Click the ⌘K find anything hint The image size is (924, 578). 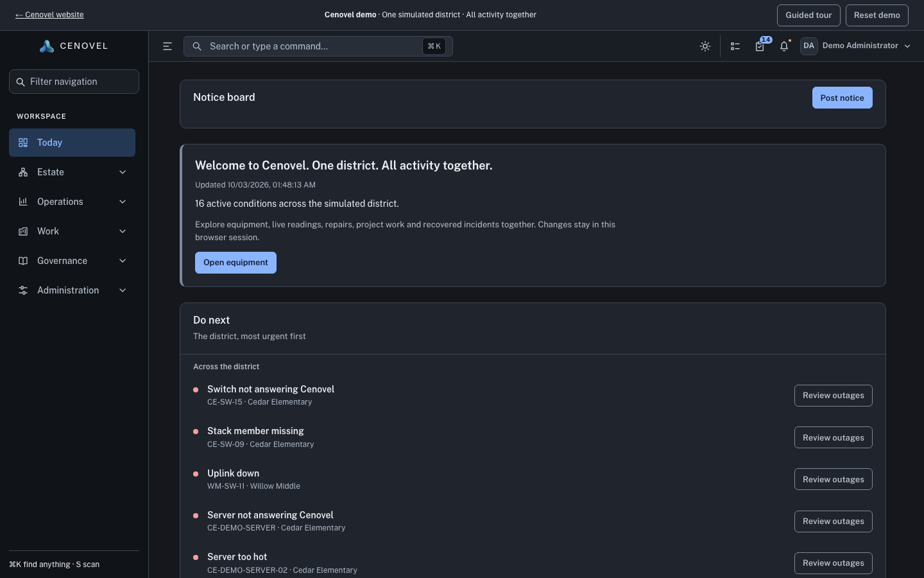click(x=54, y=565)
